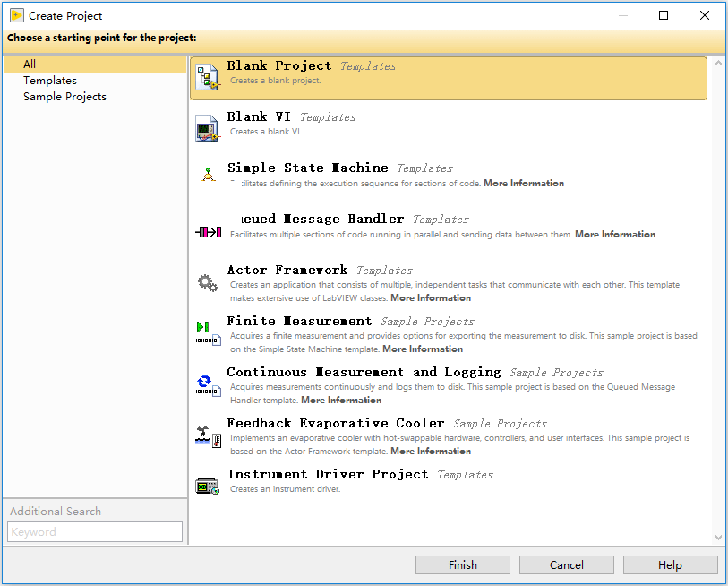The width and height of the screenshot is (728, 586).
Task: Select the Templates category
Action: [50, 81]
